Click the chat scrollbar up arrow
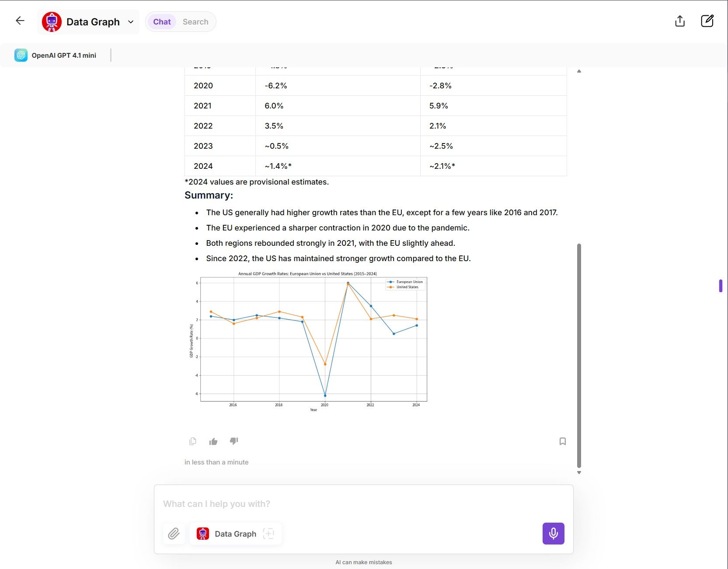The height and width of the screenshot is (569, 728). pyautogui.click(x=579, y=71)
